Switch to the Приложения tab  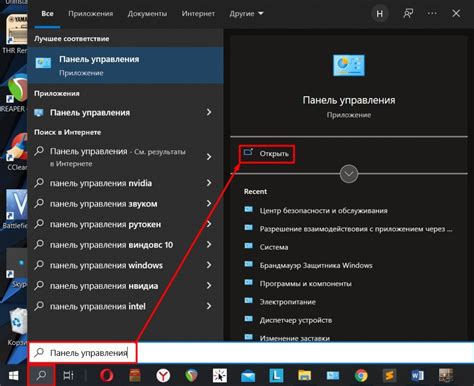tap(91, 14)
